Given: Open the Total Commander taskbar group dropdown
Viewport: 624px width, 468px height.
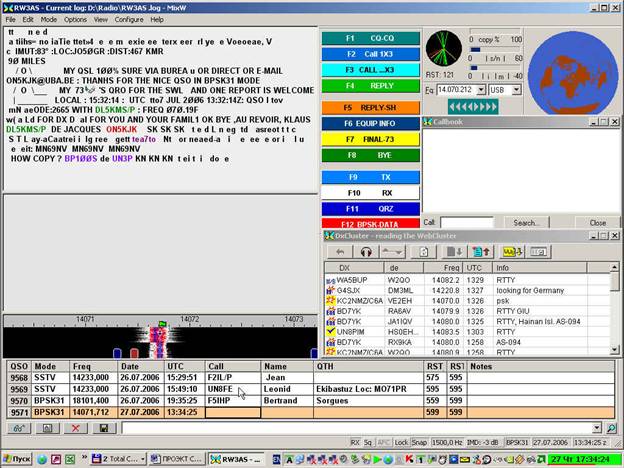Looking at the screenshot, I should click(x=142, y=459).
